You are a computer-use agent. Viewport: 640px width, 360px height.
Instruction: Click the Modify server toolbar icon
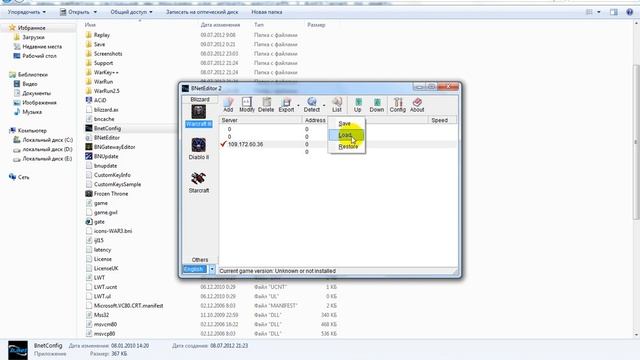(247, 105)
